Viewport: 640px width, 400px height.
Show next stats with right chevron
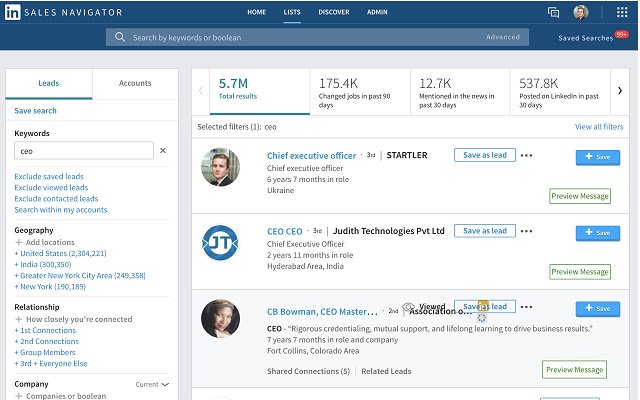(x=620, y=91)
